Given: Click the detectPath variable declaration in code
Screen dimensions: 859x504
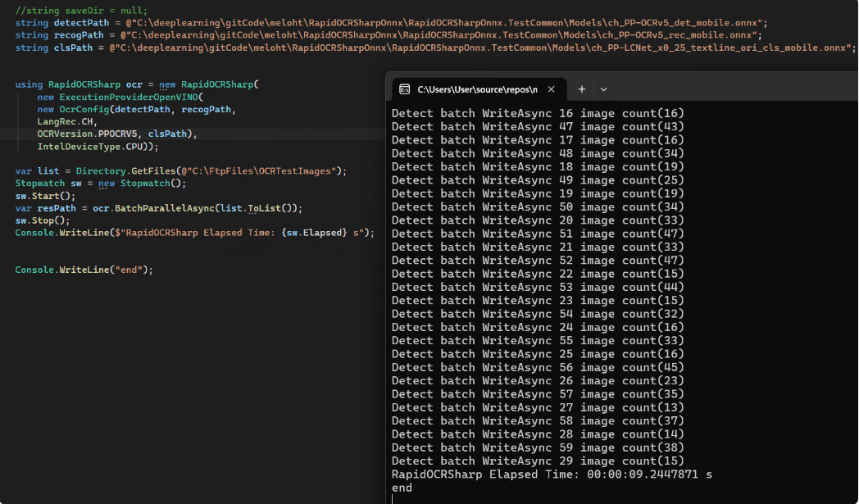Looking at the screenshot, I should 391,23.
